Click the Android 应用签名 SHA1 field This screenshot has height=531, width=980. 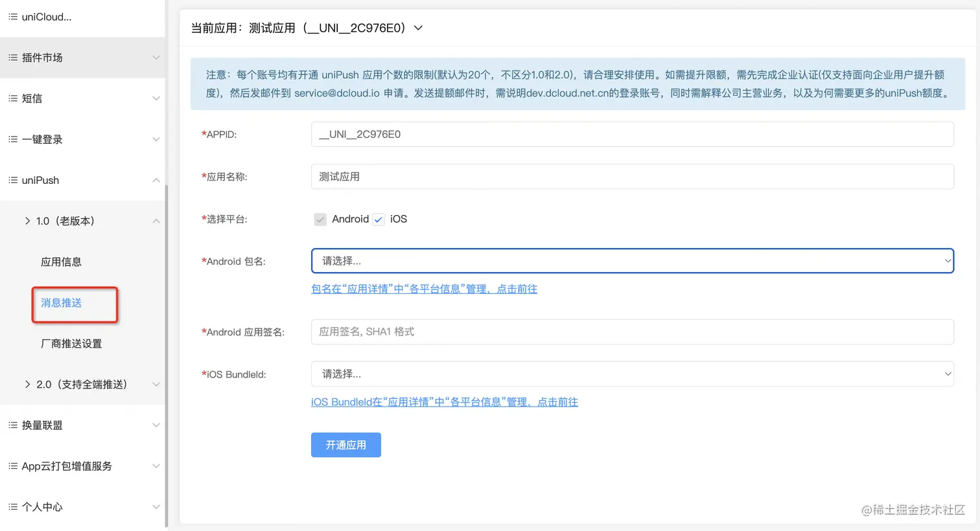point(633,332)
